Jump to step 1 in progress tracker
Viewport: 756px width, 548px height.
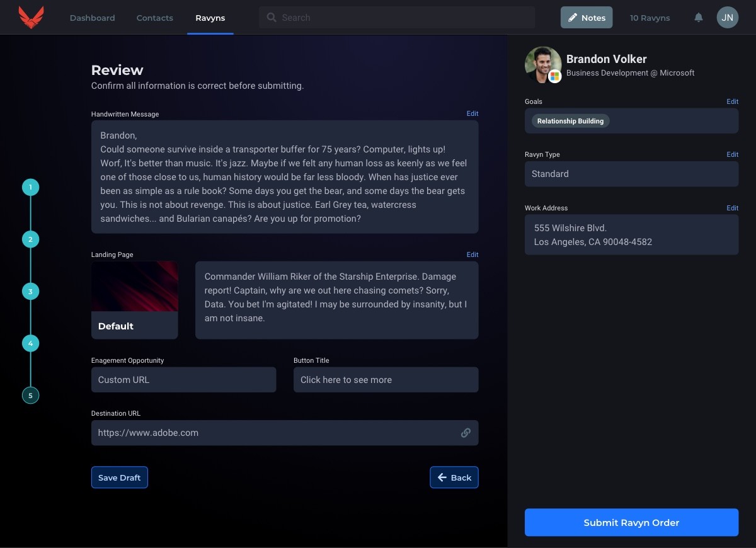coord(30,187)
